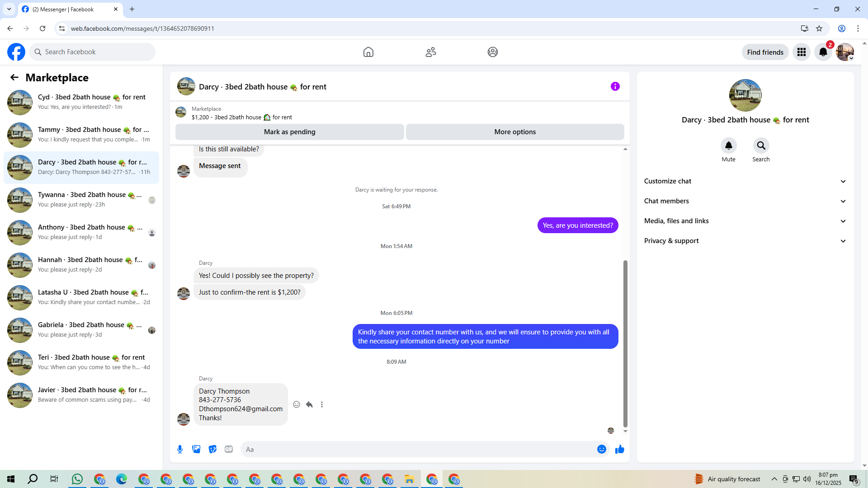
Task: Open the Tywanna conversation
Action: [81, 200]
